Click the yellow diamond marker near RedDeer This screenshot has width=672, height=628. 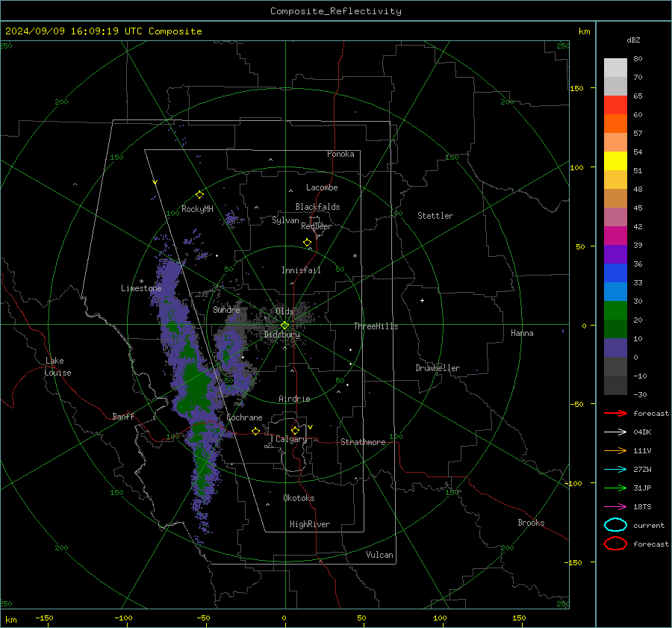[308, 243]
